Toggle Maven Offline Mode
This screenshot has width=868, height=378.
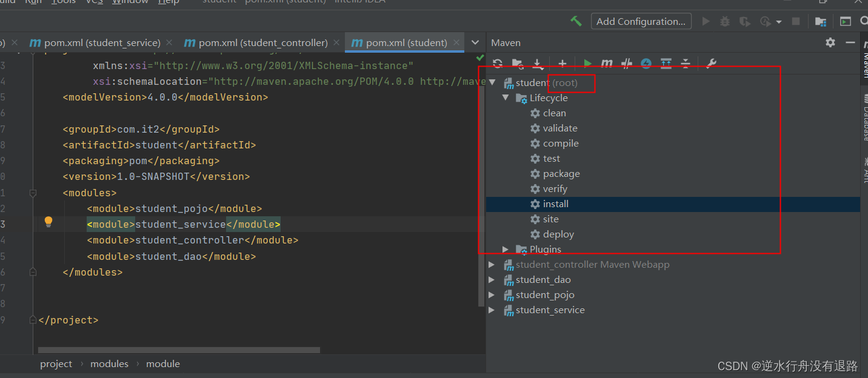627,63
